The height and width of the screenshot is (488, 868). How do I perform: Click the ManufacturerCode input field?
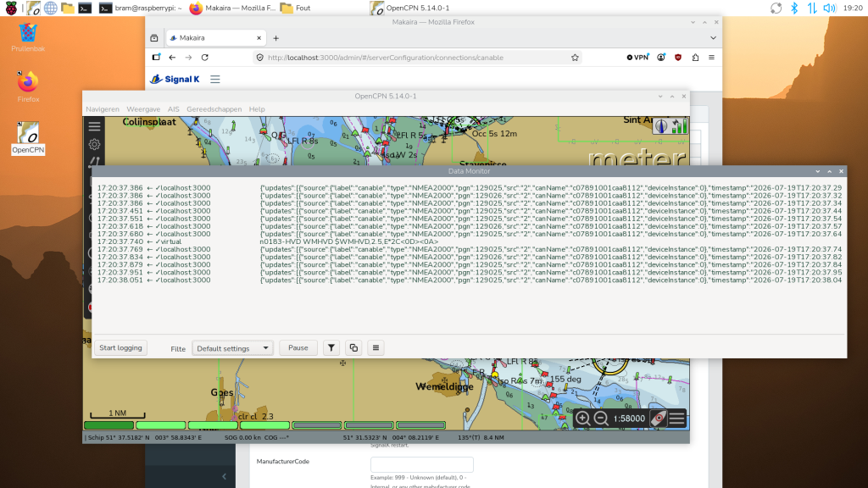(x=422, y=464)
